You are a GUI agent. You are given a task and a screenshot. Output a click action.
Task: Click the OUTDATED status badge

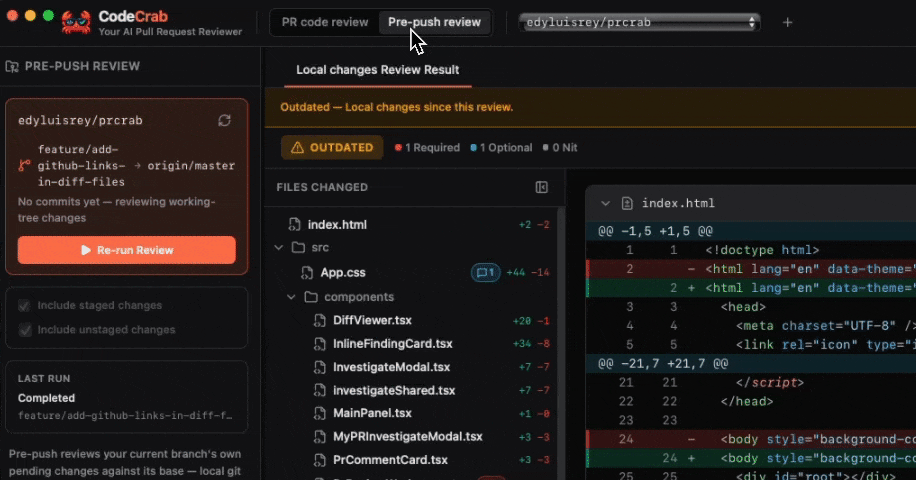coord(332,147)
